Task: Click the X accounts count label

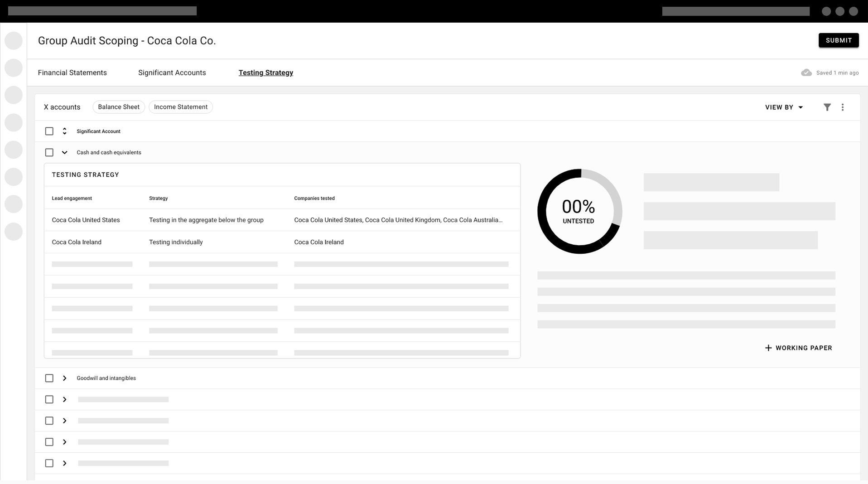Action: point(62,107)
